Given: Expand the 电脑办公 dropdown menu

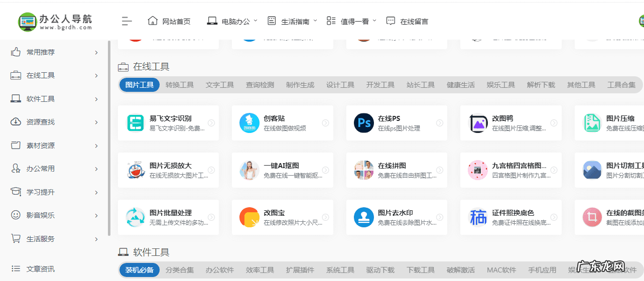Looking at the screenshot, I should tap(255, 21).
